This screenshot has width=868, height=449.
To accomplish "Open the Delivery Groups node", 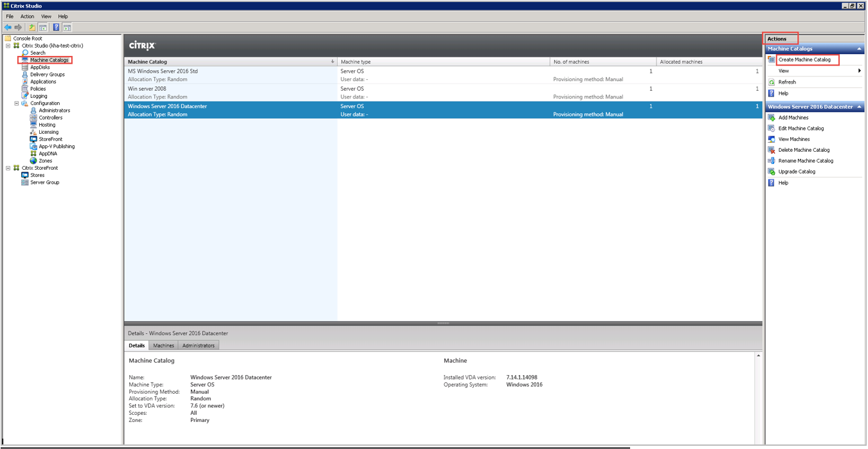I will pyautogui.click(x=47, y=75).
